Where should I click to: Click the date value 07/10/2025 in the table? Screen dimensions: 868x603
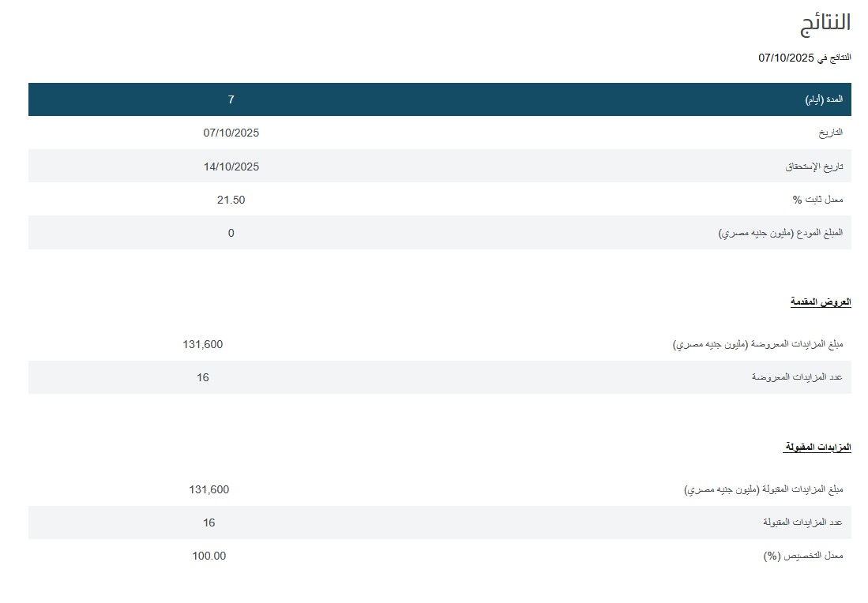click(x=231, y=133)
